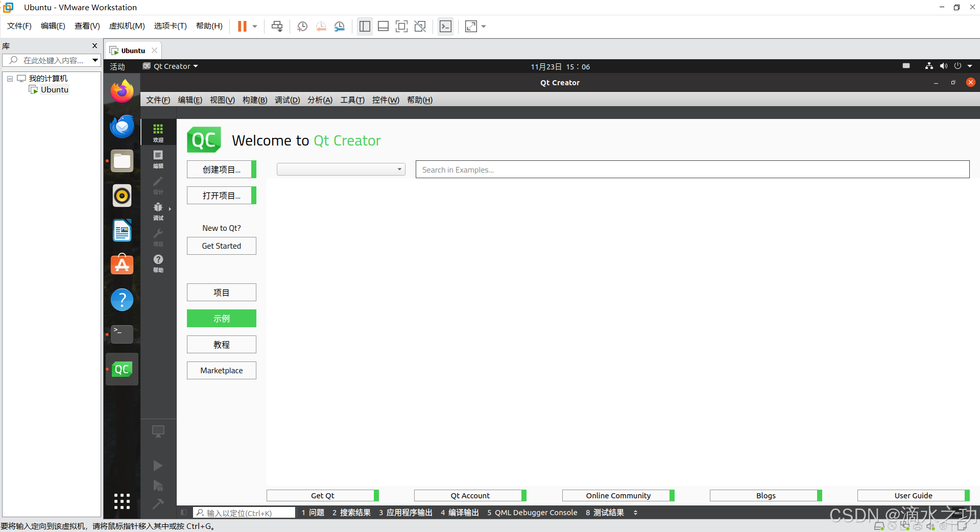Screen dimensions: 980x532
Task: Open the Qt Creator app menu in top bar
Action: tap(171, 66)
